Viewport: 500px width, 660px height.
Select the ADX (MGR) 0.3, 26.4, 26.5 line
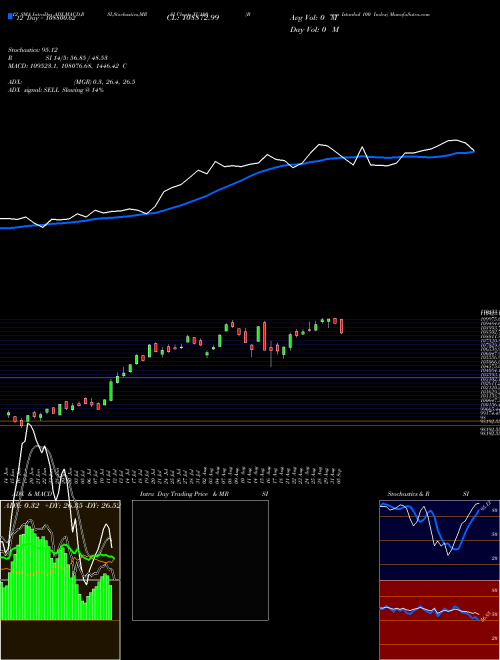tap(72, 82)
